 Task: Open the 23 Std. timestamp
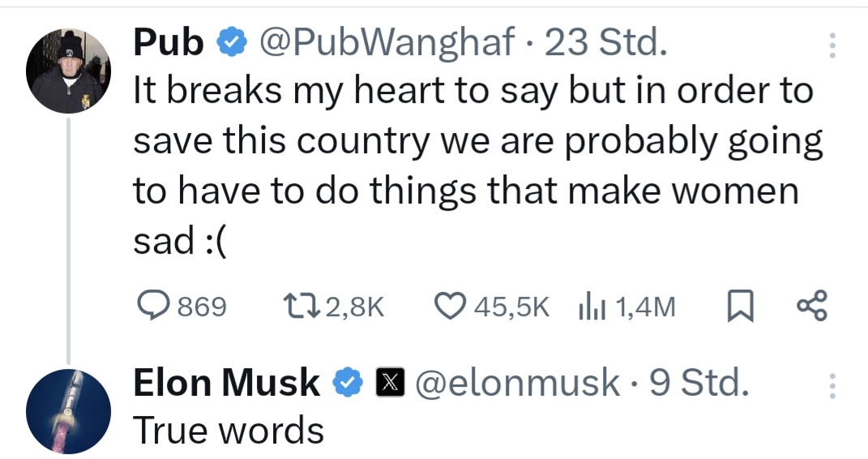tap(606, 43)
